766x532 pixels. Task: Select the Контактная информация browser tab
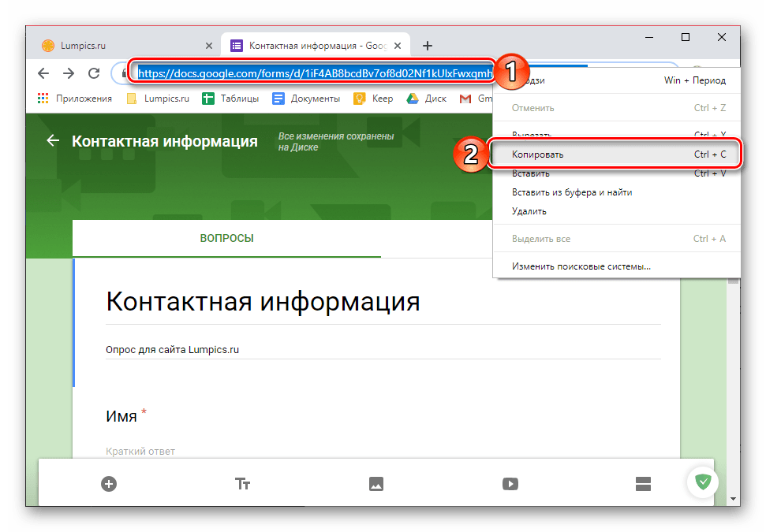(316, 46)
